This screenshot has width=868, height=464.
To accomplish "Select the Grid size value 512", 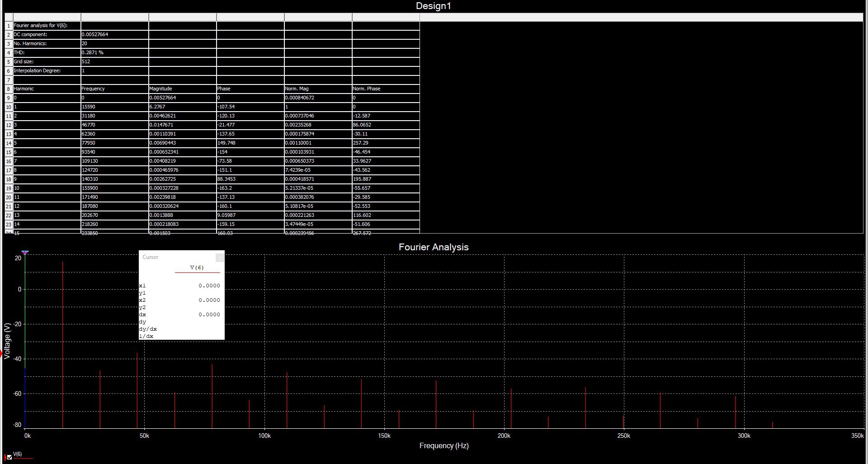I will (x=115, y=61).
